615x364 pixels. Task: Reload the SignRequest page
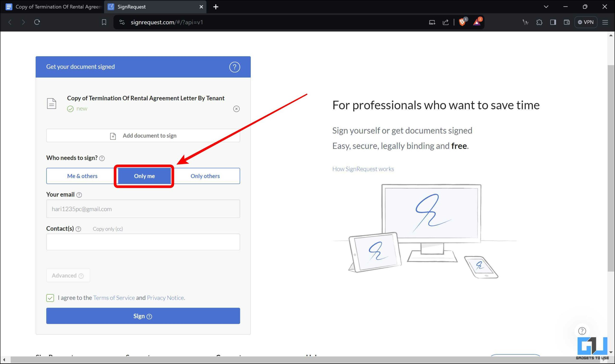(37, 22)
